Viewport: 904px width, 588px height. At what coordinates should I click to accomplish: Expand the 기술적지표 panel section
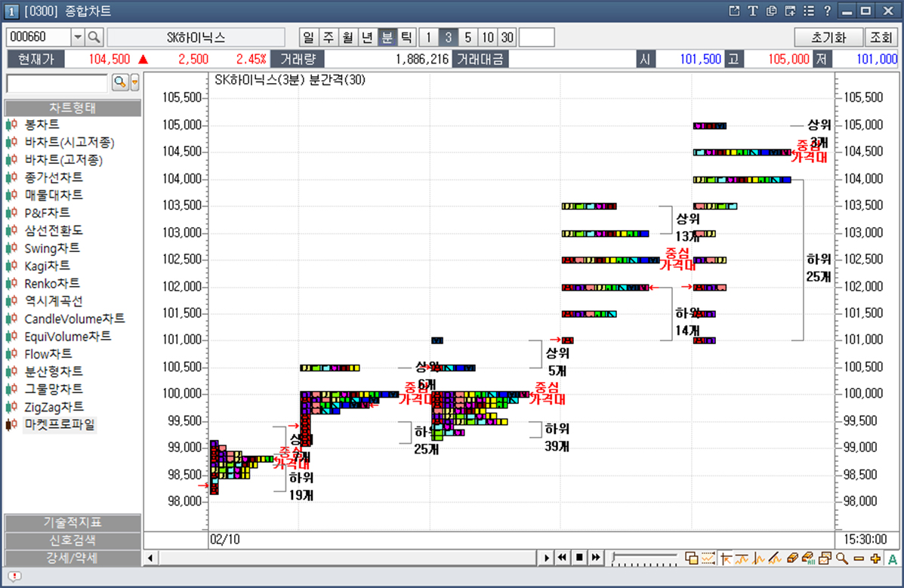pyautogui.click(x=73, y=522)
